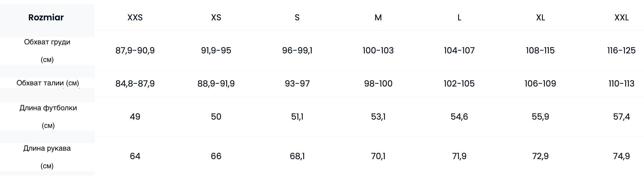Click shirt length value 54,6
Image resolution: width=644 pixels, height=181 pixels.
(459, 117)
